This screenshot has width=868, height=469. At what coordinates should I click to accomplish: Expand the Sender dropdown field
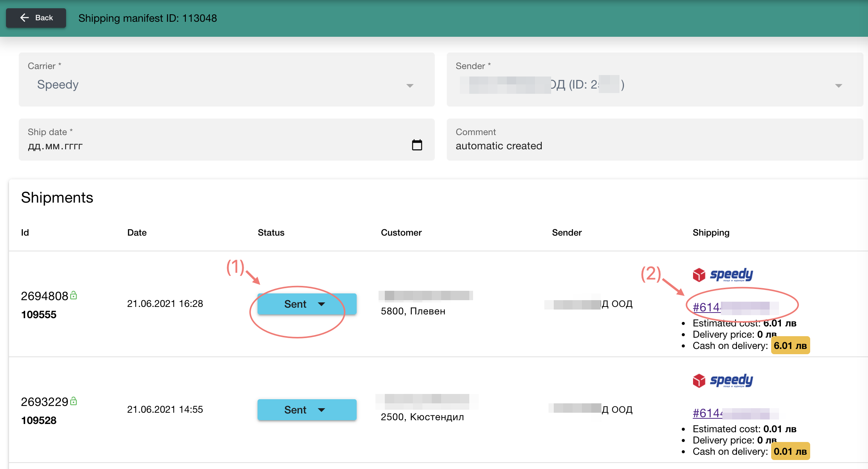tap(838, 86)
